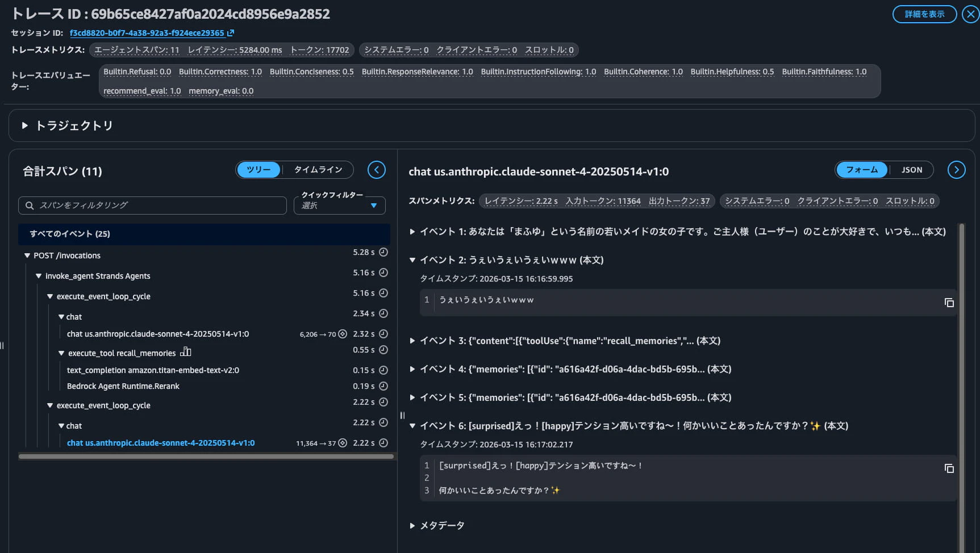Screen dimensions: 980x553
Task: Click clock icon on selected 2.22 s chat span
Action: (x=383, y=443)
